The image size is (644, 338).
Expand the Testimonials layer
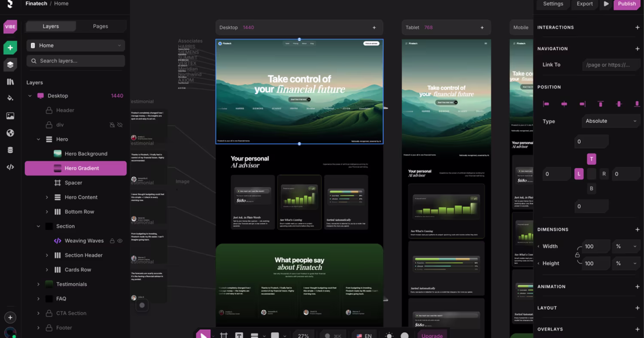[38, 284]
